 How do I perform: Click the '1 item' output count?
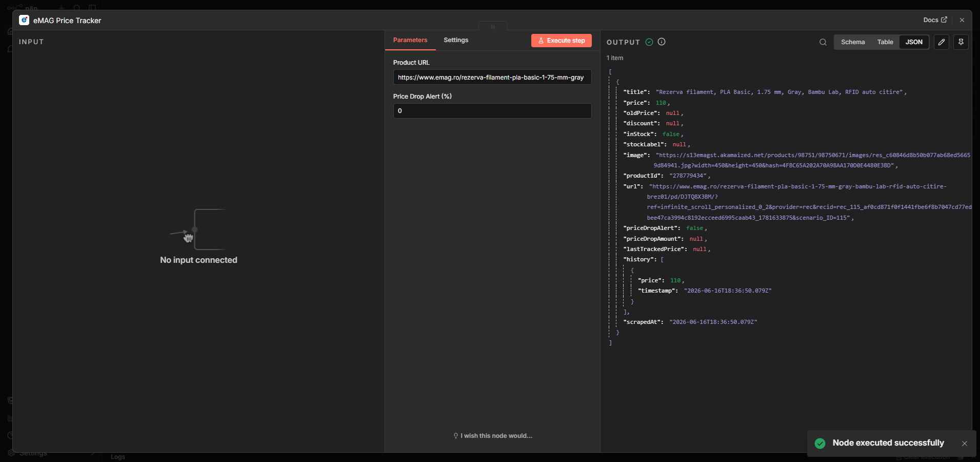(615, 58)
